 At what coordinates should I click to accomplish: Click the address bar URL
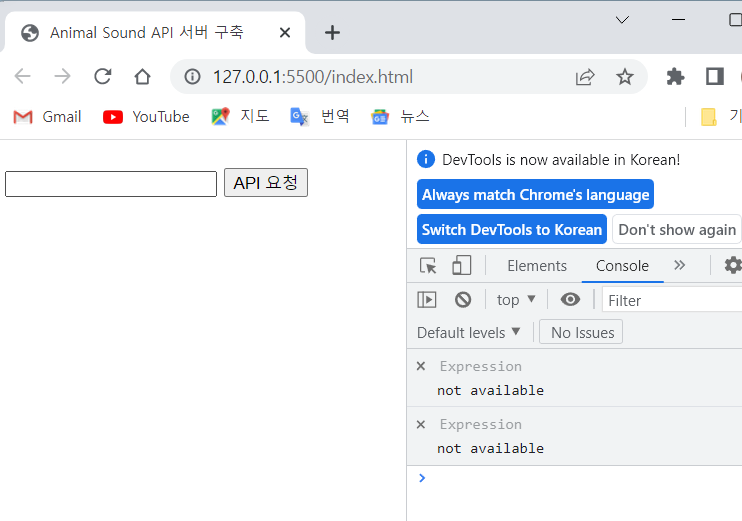click(313, 77)
